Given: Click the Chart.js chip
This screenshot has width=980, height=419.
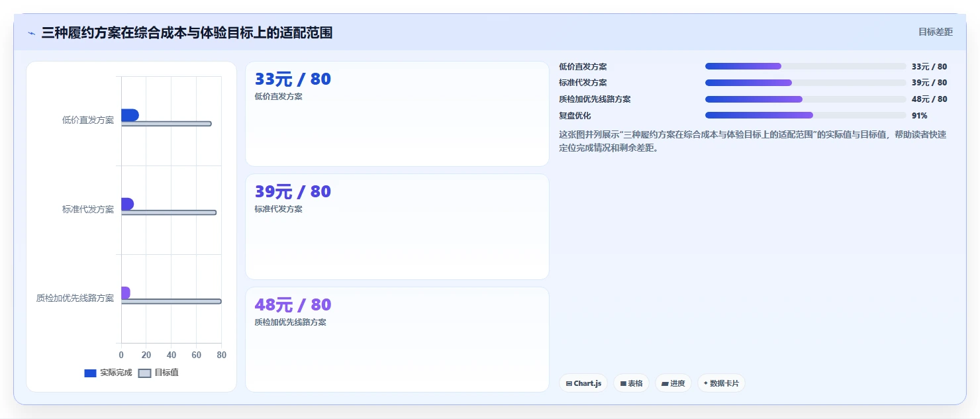Looking at the screenshot, I should tap(583, 383).
